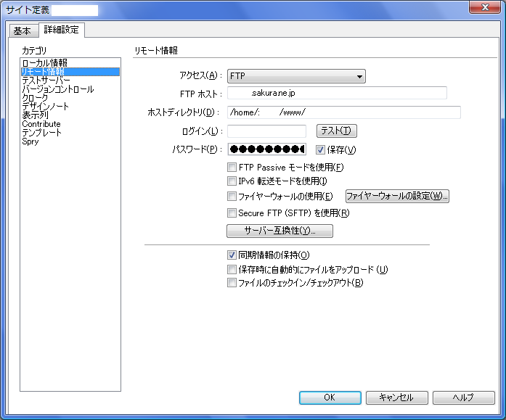Click the ホストディレクトリ text field
Image resolution: width=506 pixels, height=420 pixels.
[343, 112]
